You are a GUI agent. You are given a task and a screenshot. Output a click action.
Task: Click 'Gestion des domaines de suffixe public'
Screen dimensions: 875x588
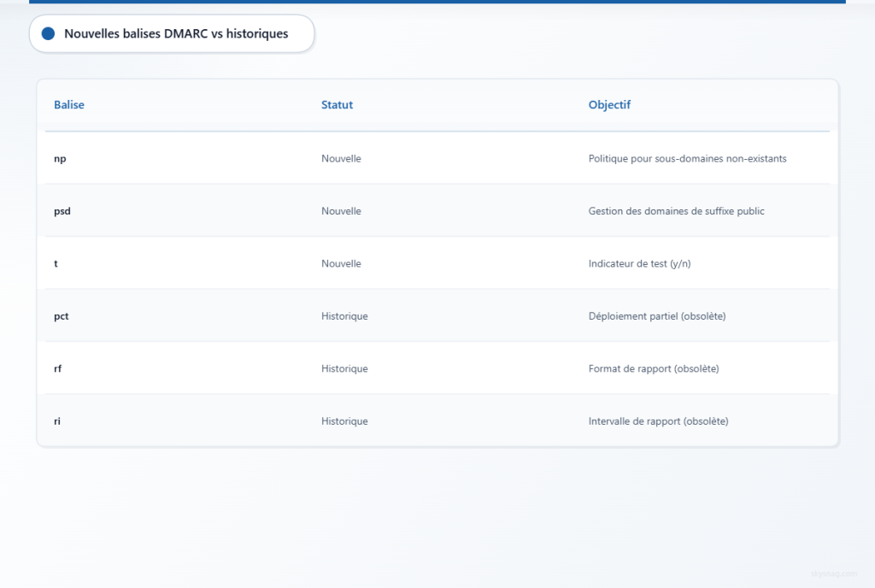(x=677, y=211)
